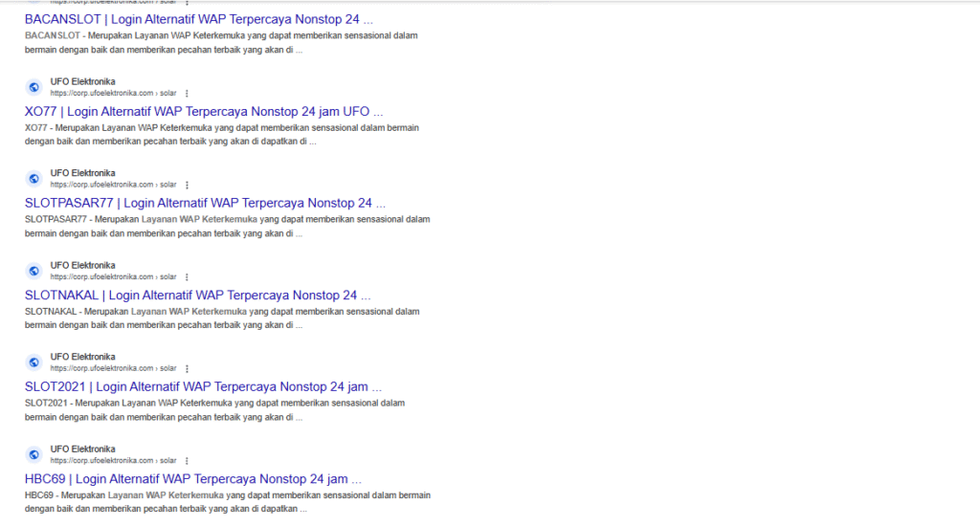The height and width of the screenshot is (526, 980).
Task: Visit the SLOTPASAR77 Login Alternatif result title
Action: point(205,203)
